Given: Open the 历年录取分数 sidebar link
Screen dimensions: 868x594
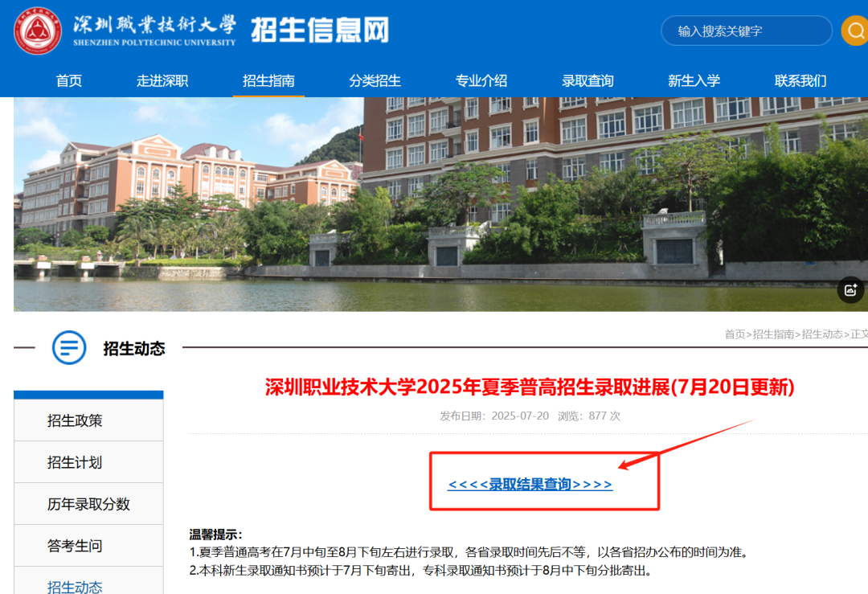Looking at the screenshot, I should coord(88,504).
